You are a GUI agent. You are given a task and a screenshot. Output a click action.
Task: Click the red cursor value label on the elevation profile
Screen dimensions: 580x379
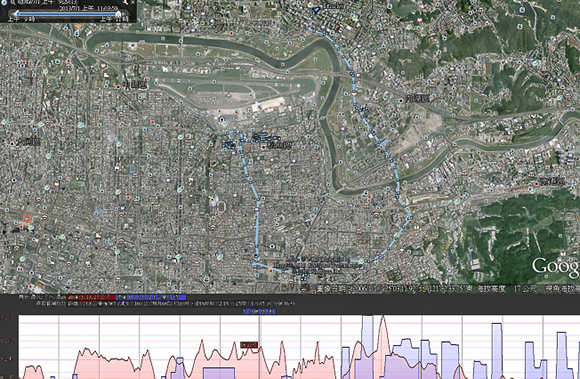(x=249, y=345)
